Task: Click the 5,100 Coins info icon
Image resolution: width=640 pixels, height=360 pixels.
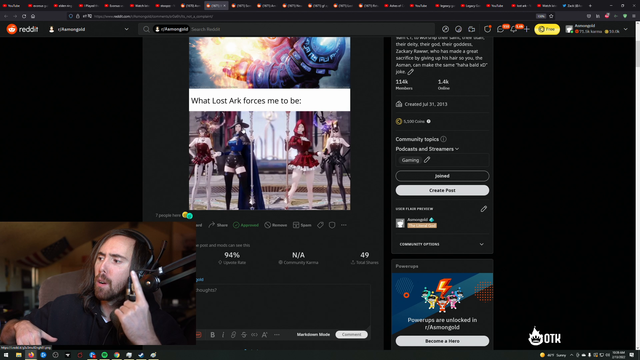Action: click(x=428, y=121)
